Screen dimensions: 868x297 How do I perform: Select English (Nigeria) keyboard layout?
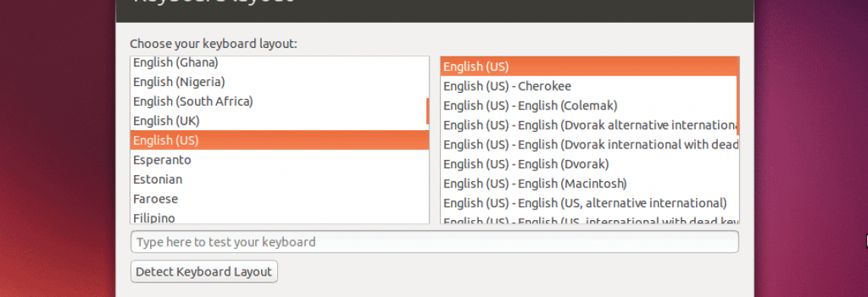pyautogui.click(x=279, y=82)
